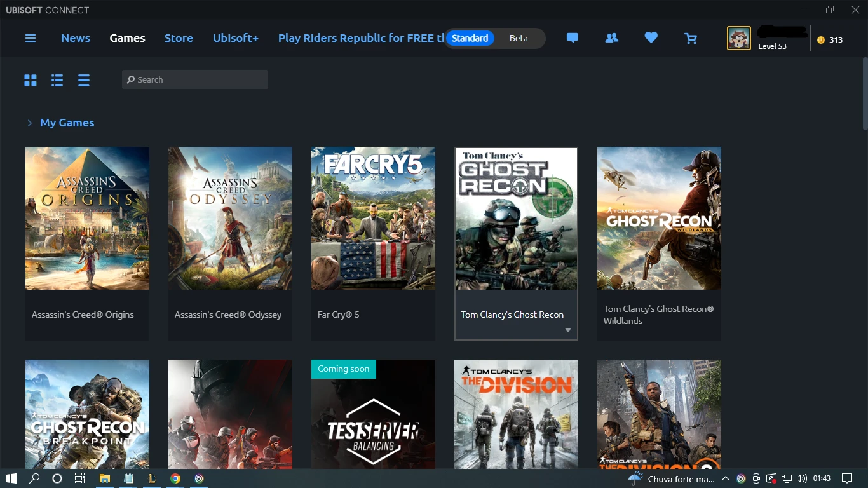Click Ghost Recon Wildlands title text
The height and width of the screenshot is (488, 868).
(658, 315)
